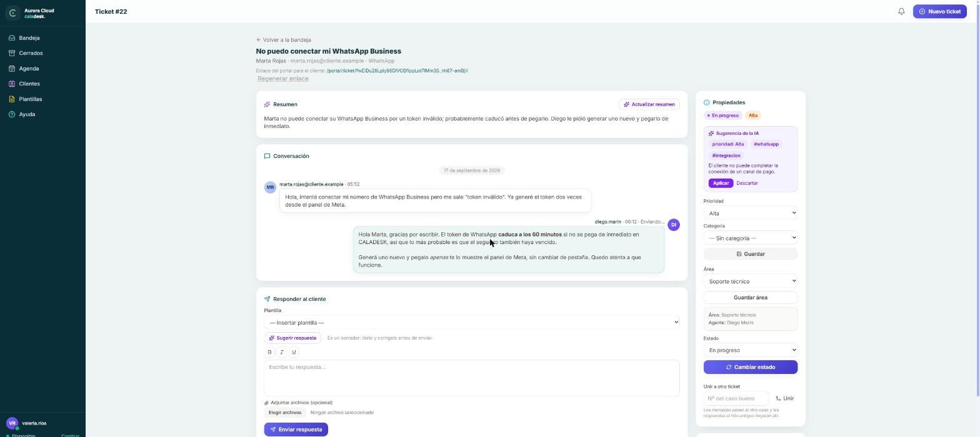The image size is (980, 437).
Task: Toggle bold formatting in reply editor
Action: (269, 352)
